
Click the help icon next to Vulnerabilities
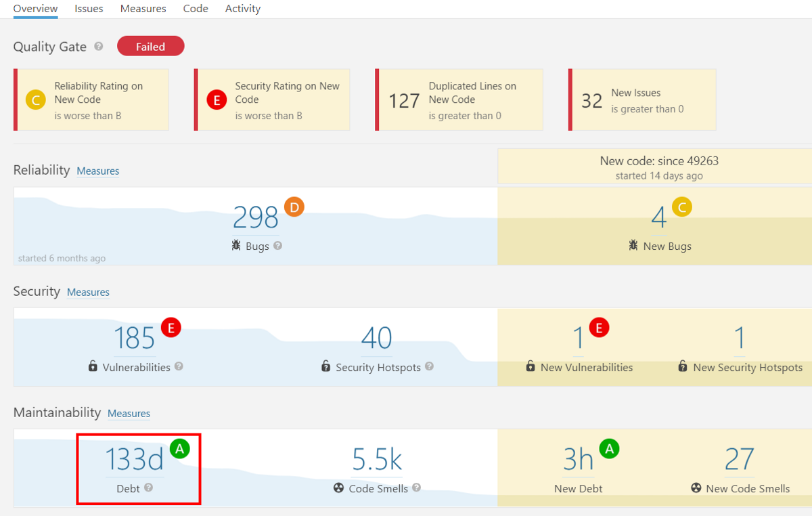coord(179,366)
